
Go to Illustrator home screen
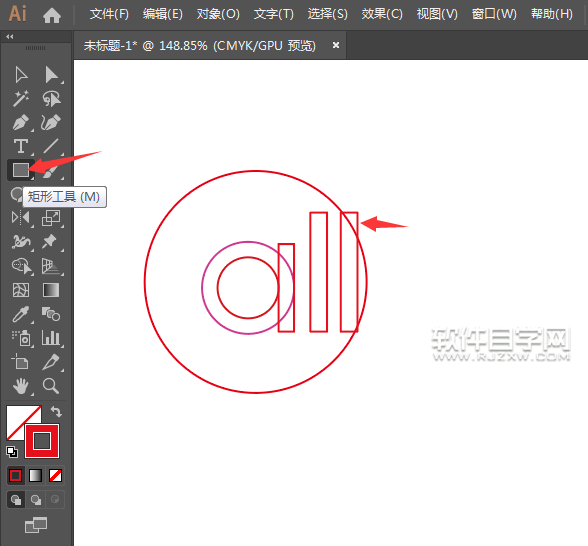(52, 15)
